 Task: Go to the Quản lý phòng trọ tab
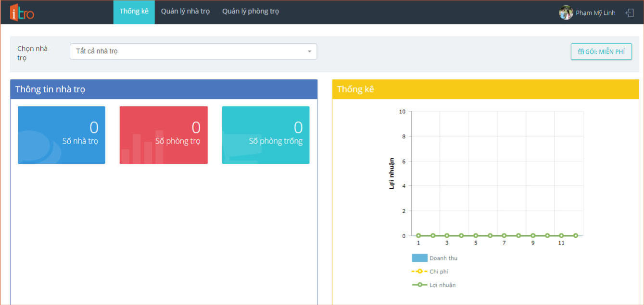pyautogui.click(x=250, y=12)
